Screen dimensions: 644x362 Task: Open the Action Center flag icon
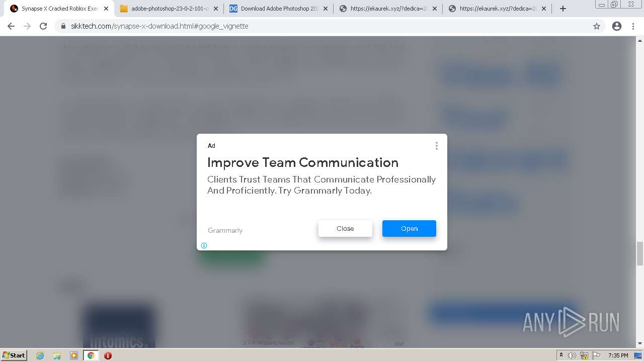[x=596, y=355]
